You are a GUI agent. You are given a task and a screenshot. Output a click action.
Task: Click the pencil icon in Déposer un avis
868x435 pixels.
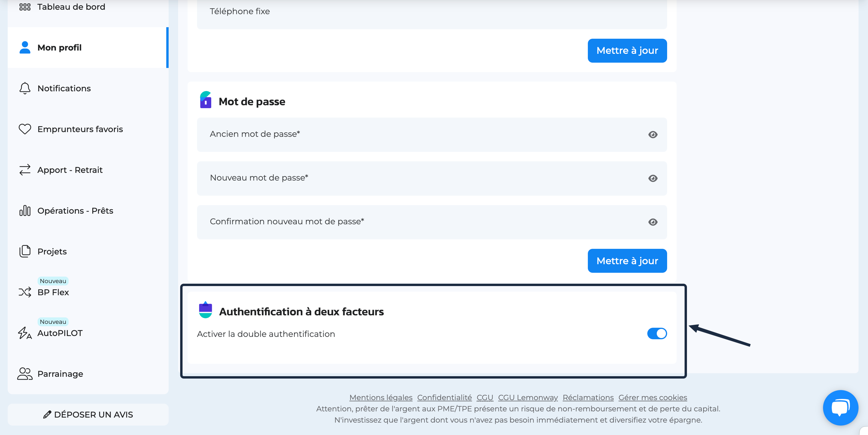pos(47,415)
